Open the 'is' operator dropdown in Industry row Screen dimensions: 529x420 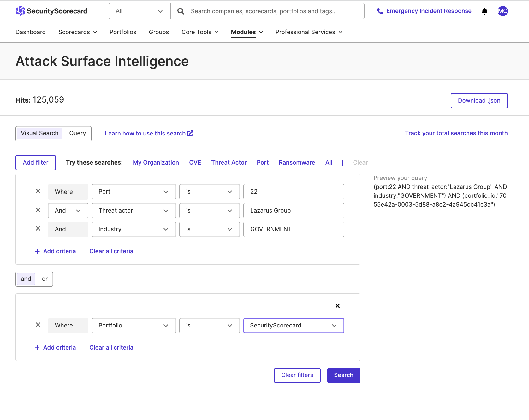(210, 229)
